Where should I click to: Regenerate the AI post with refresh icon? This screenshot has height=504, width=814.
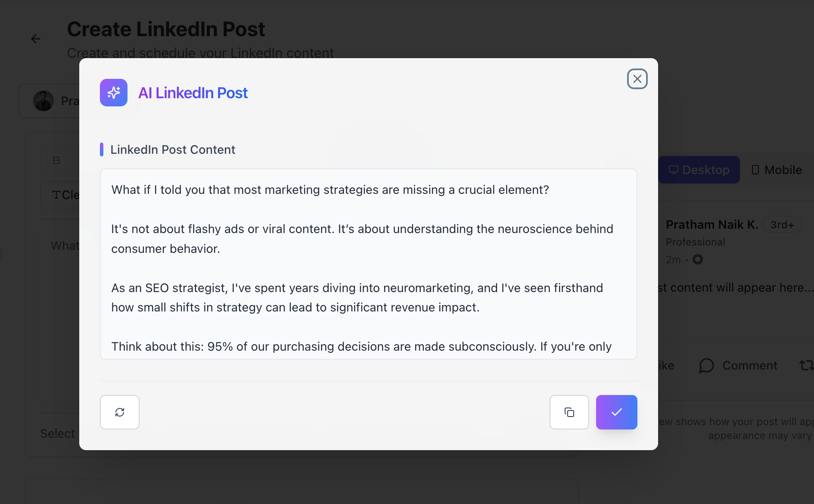120,412
